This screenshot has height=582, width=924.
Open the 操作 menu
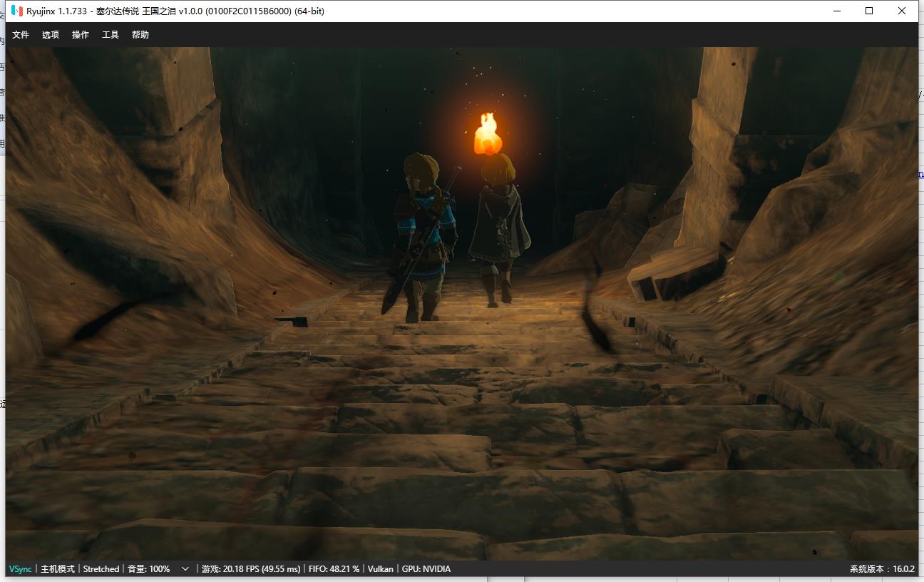point(81,34)
